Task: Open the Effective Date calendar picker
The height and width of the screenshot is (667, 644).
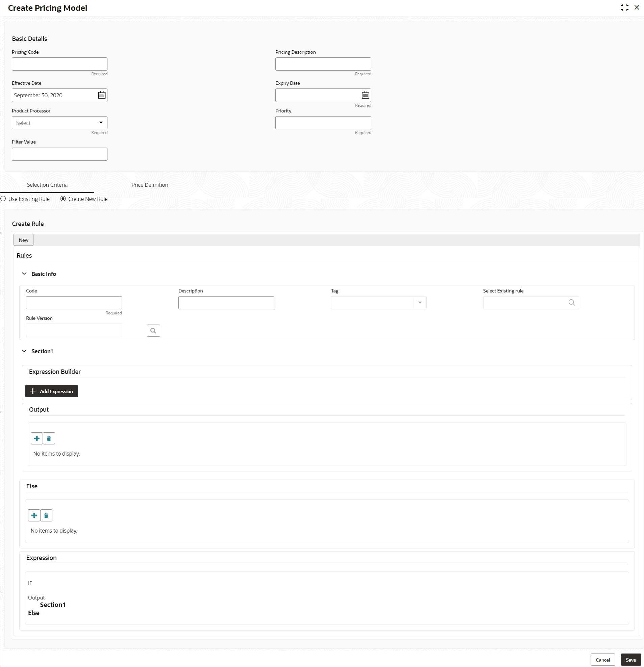Action: (x=101, y=95)
